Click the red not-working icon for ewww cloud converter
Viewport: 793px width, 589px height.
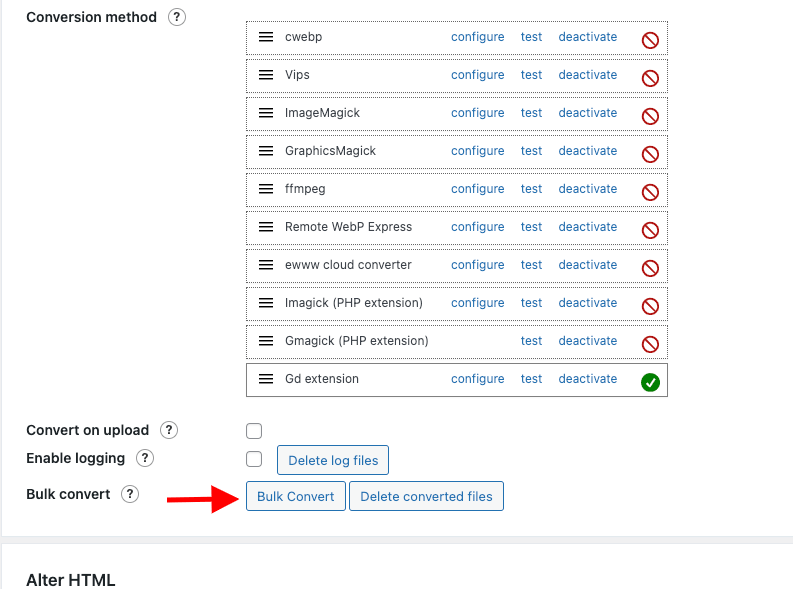pyautogui.click(x=650, y=268)
